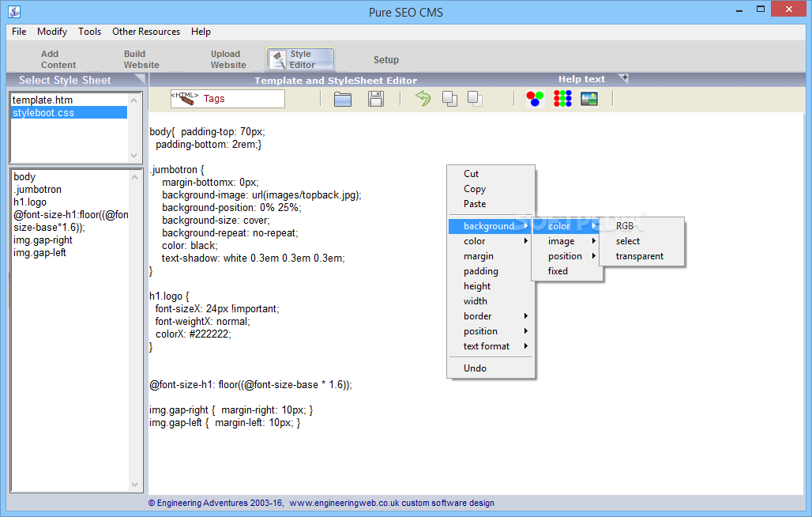Switch to the Setup tab
The height and width of the screenshot is (517, 812).
pos(385,59)
